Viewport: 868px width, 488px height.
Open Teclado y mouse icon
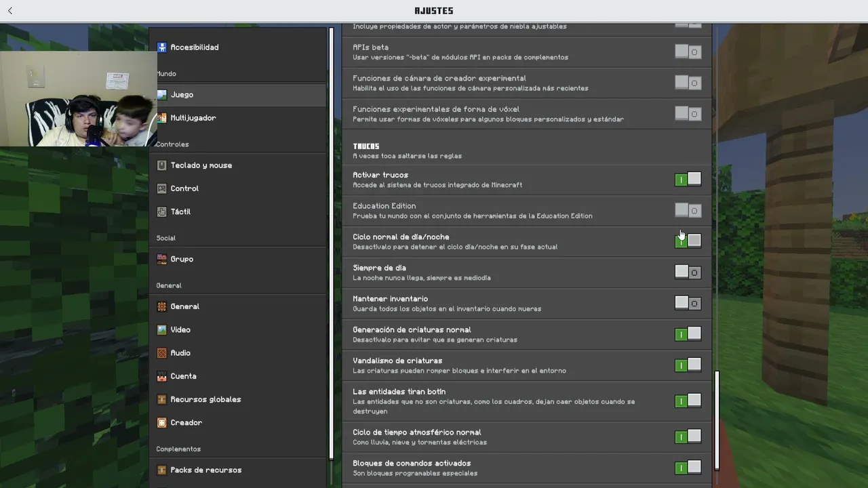pyautogui.click(x=161, y=165)
